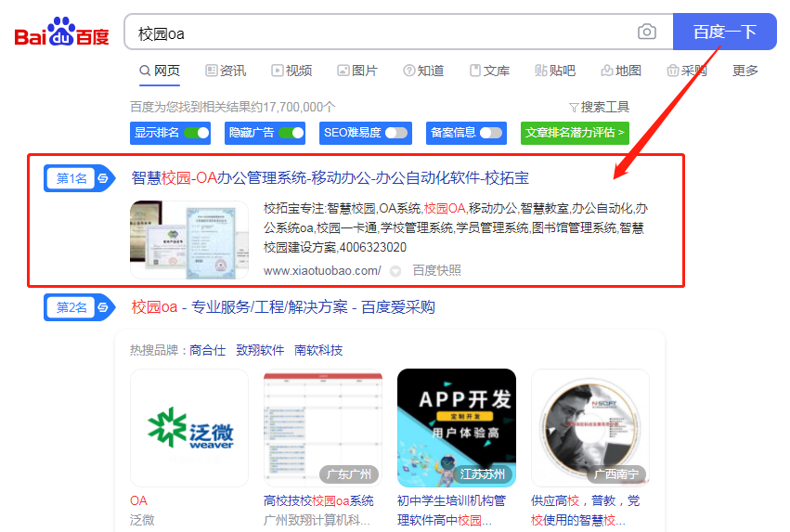Open 百度快照 cached page link

point(437,270)
